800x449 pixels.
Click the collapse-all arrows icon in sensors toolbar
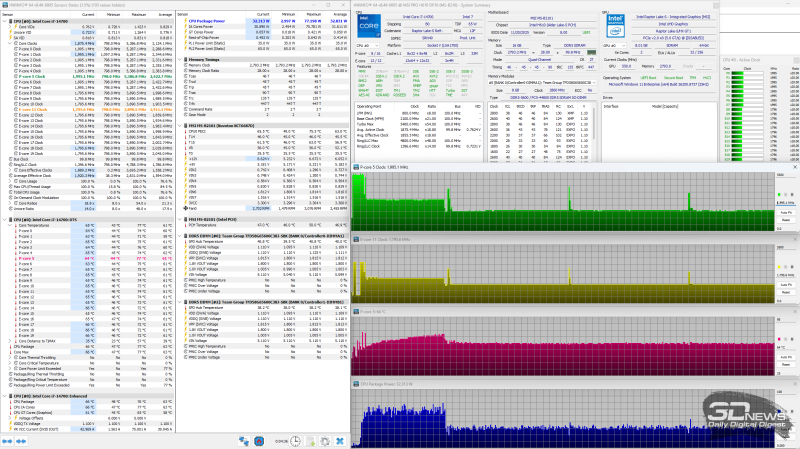click(x=21, y=441)
